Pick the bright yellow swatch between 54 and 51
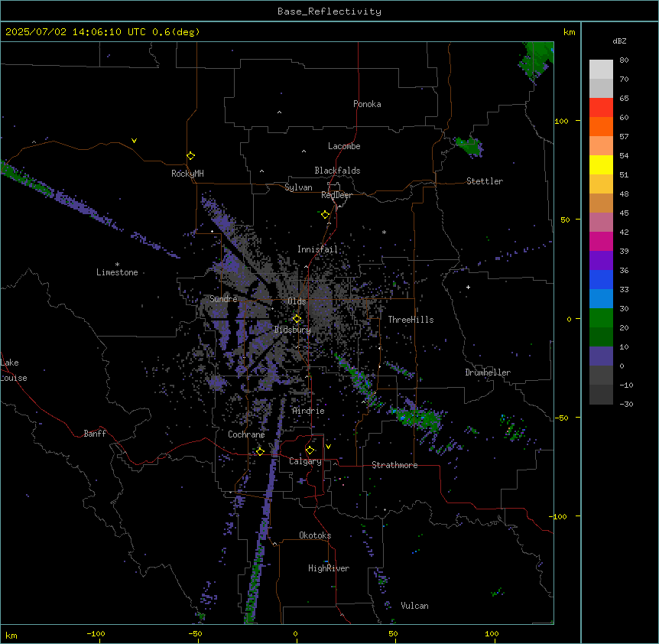659x644 pixels. (601, 164)
